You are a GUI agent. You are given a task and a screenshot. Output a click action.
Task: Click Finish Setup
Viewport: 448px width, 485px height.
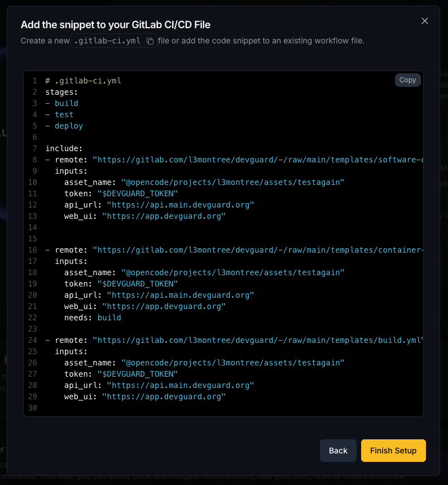pos(393,451)
